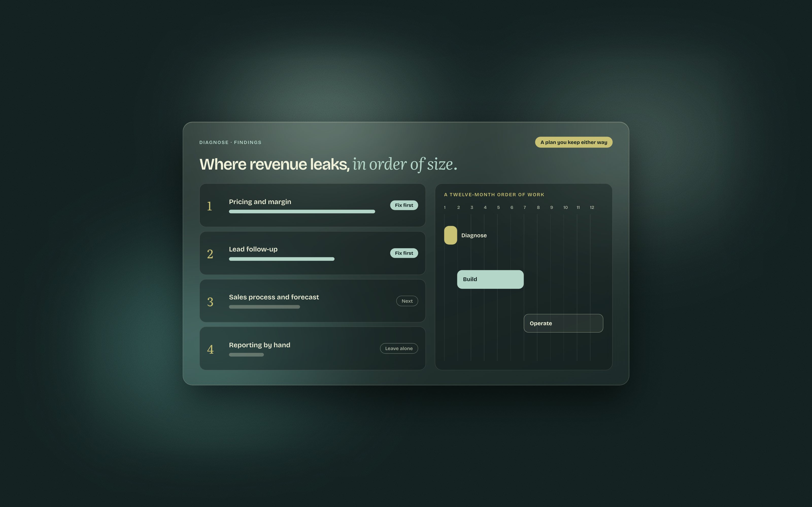Click the Leave alone tag
The height and width of the screenshot is (507, 812).
tap(399, 348)
